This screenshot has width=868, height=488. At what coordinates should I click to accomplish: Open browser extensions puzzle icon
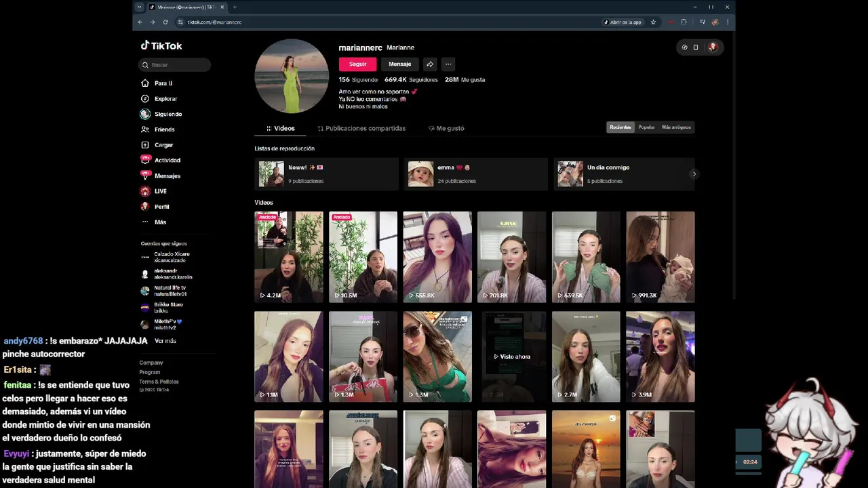click(684, 22)
